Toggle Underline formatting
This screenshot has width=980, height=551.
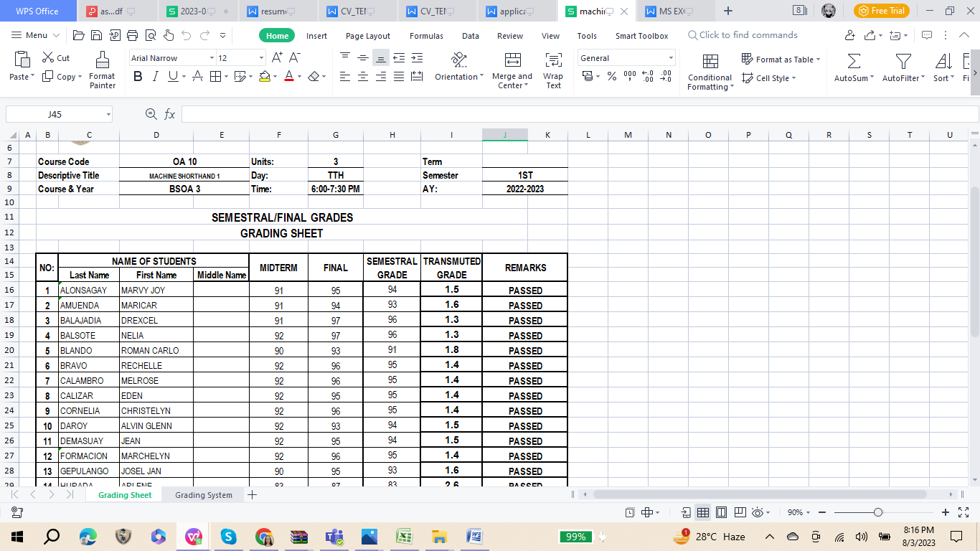(174, 77)
